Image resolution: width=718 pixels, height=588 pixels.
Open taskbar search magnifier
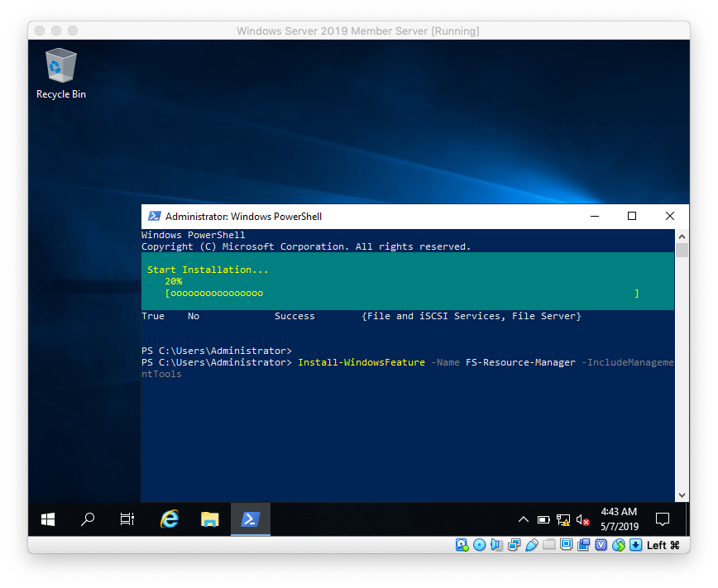(88, 519)
